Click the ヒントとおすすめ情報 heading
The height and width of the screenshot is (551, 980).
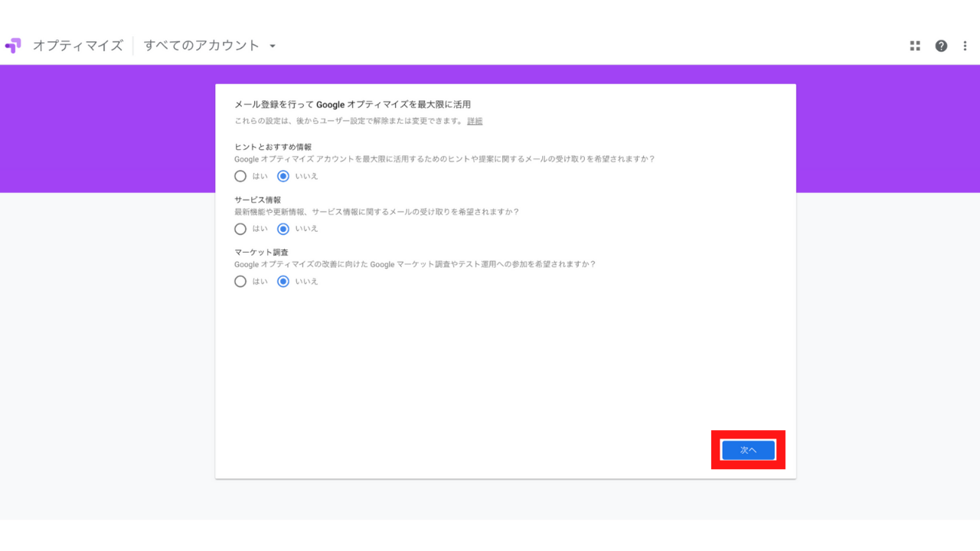[273, 147]
